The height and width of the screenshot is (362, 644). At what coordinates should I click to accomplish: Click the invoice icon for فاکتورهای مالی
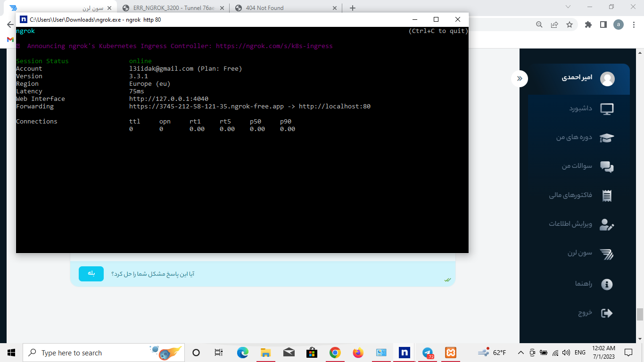coord(607,196)
